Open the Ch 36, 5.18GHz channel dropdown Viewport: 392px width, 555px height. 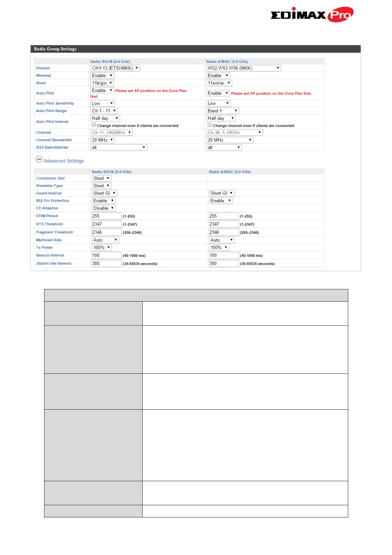(x=235, y=132)
